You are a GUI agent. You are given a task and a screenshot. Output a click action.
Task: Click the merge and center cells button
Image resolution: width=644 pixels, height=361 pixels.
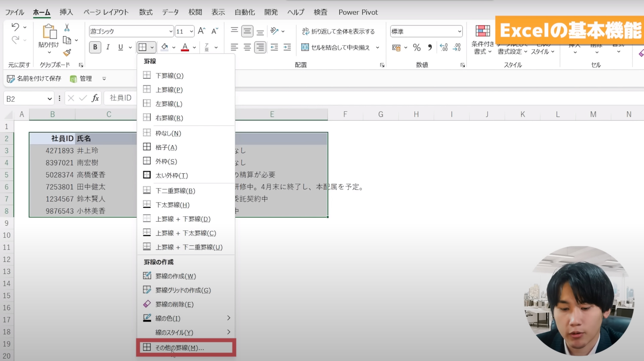tap(336, 47)
